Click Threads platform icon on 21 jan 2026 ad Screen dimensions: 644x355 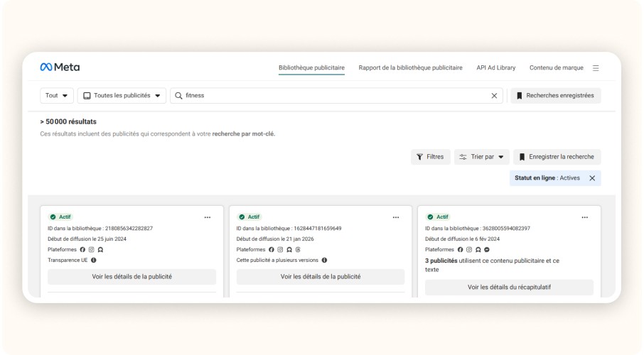298,249
